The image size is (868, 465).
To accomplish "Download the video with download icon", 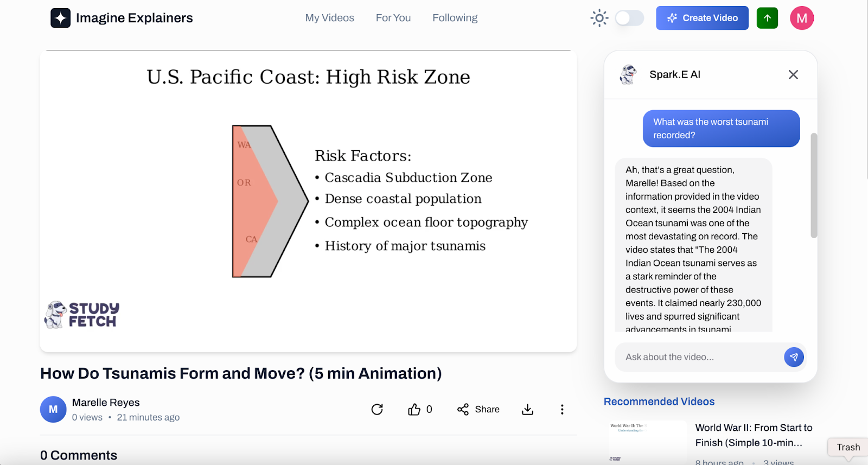I will 527,409.
